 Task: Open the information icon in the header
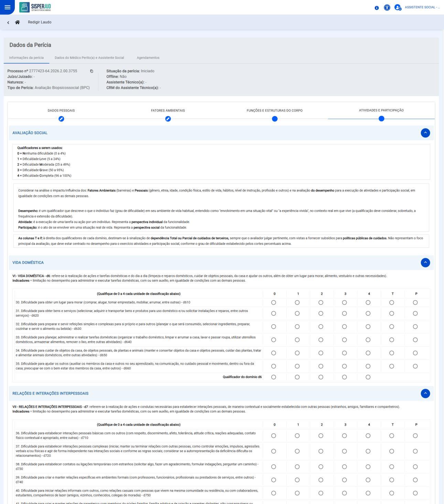pyautogui.click(x=377, y=8)
